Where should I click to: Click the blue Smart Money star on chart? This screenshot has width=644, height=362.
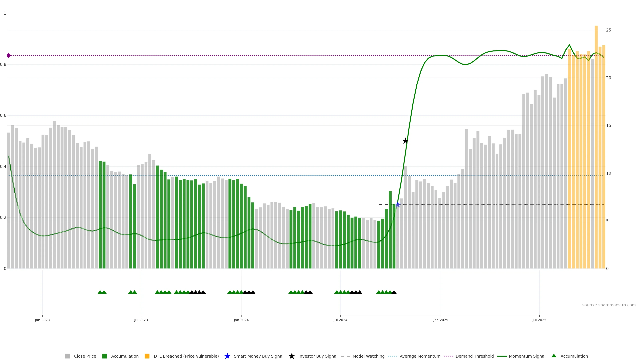click(398, 205)
